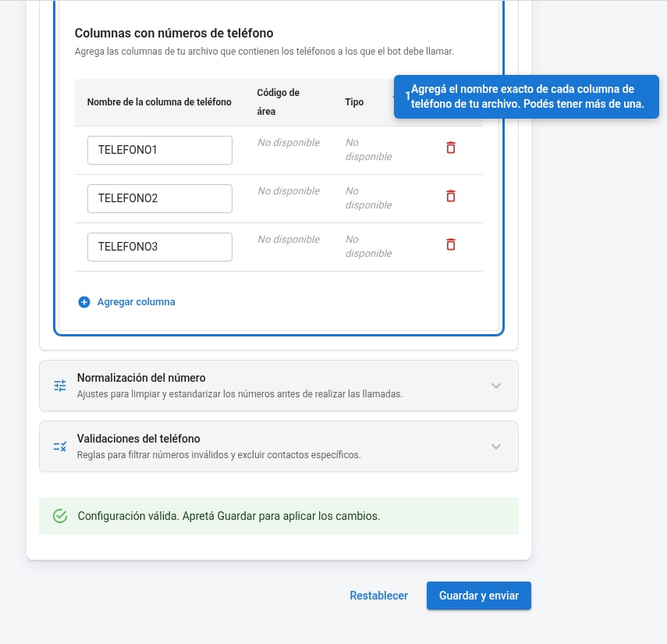This screenshot has width=667, height=644.
Task: Expand Normalización del número chevron
Action: click(496, 386)
